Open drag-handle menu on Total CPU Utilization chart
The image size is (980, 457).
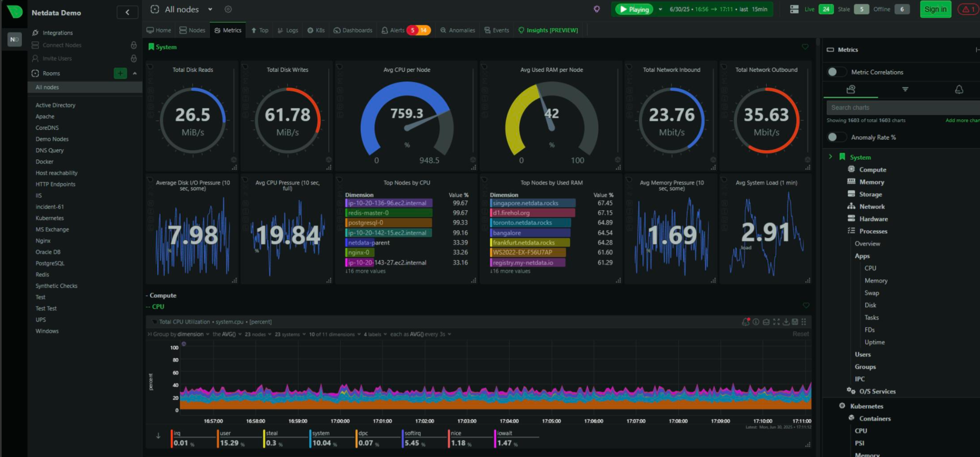tap(804, 322)
